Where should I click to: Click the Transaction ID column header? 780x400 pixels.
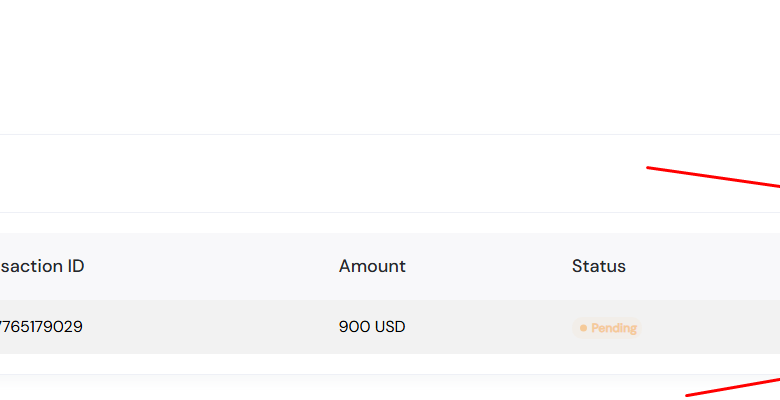tap(42, 266)
